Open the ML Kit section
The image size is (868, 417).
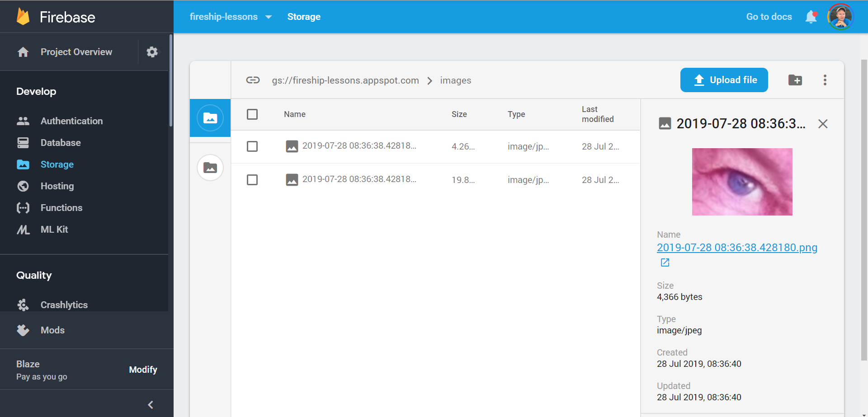(x=54, y=230)
